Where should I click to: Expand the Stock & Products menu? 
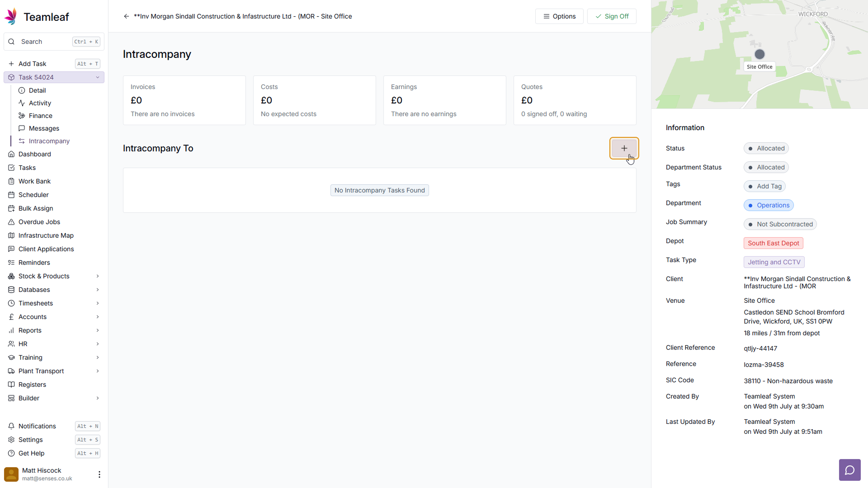tap(97, 276)
